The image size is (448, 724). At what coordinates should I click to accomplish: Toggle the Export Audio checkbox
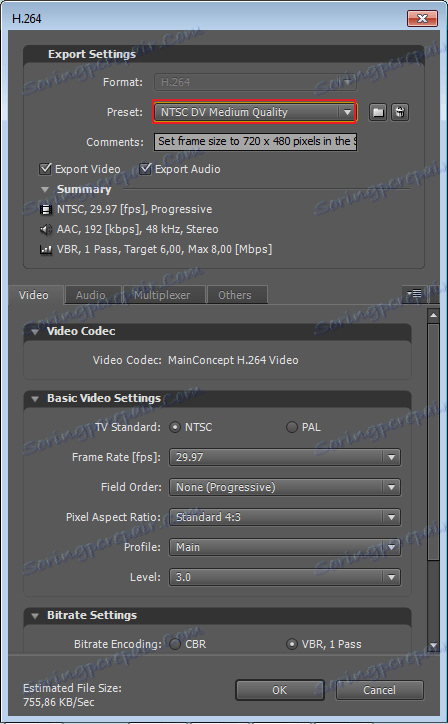(145, 169)
